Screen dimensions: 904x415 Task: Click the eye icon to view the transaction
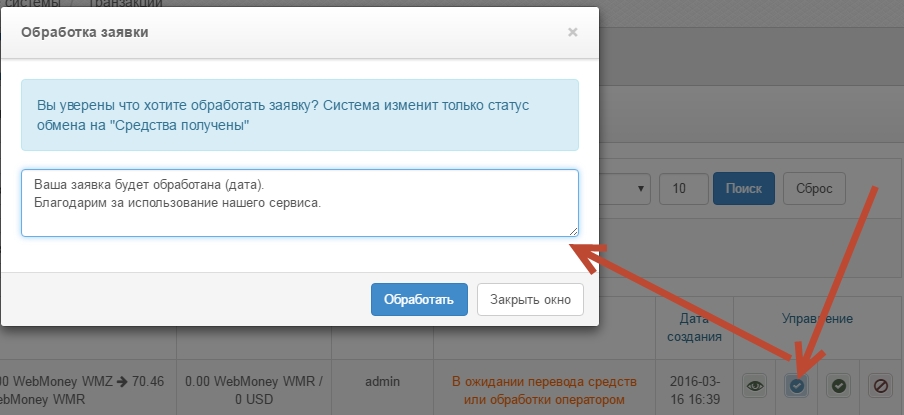[x=755, y=385]
